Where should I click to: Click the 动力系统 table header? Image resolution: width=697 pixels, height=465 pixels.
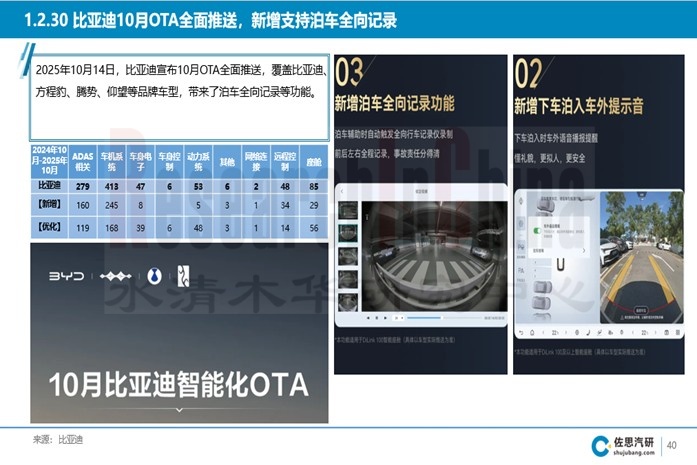pyautogui.click(x=198, y=162)
